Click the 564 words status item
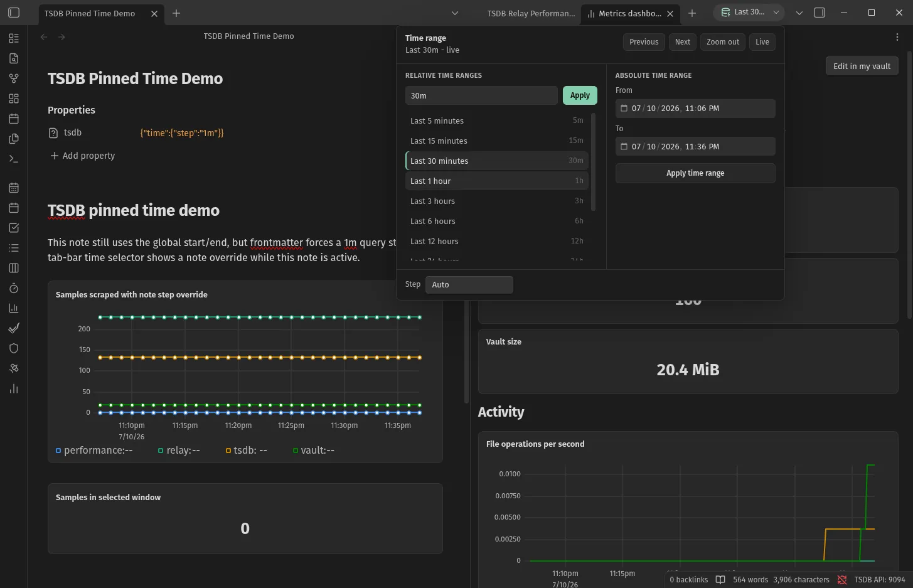 (x=750, y=580)
